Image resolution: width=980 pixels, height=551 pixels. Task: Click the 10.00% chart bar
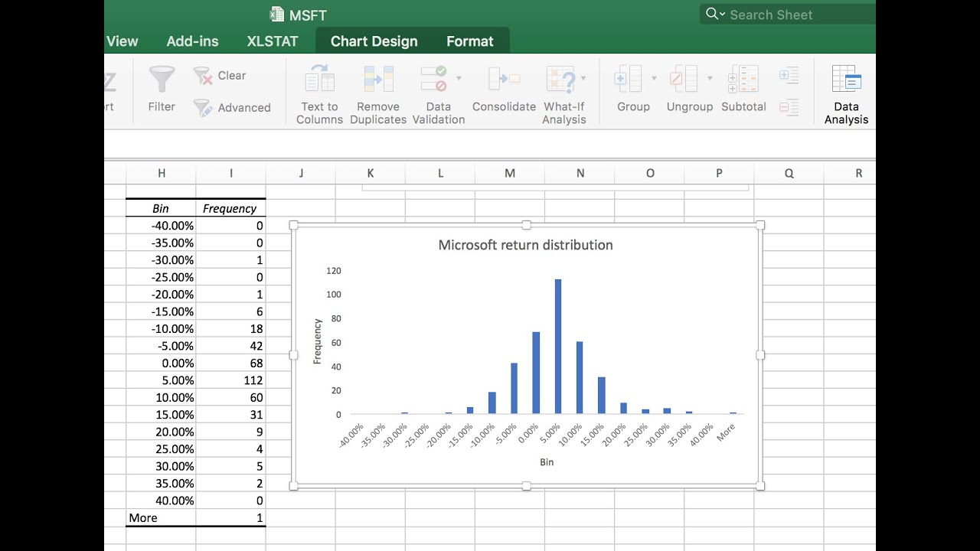point(580,378)
